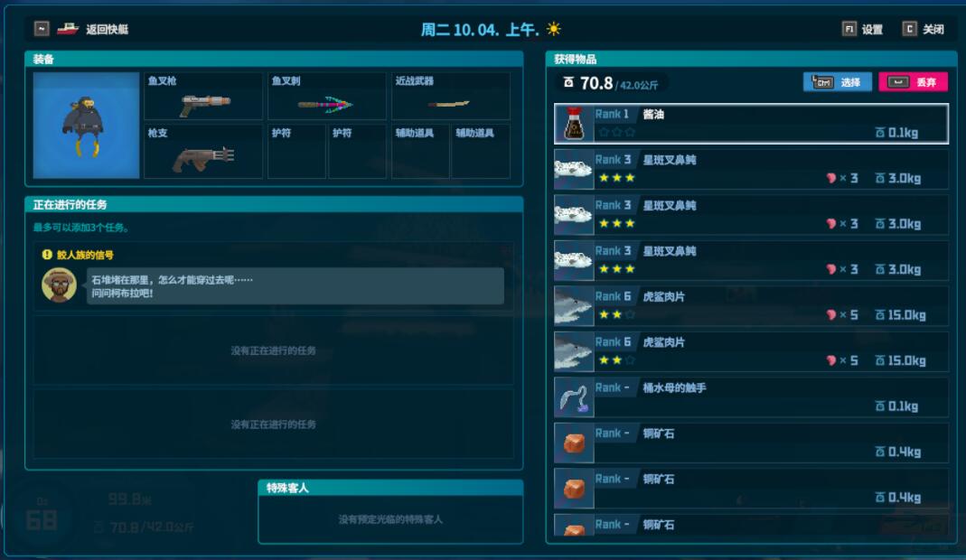Screen dimensions: 966x560
Task: Select the soy sauce item icon
Action: tap(574, 124)
